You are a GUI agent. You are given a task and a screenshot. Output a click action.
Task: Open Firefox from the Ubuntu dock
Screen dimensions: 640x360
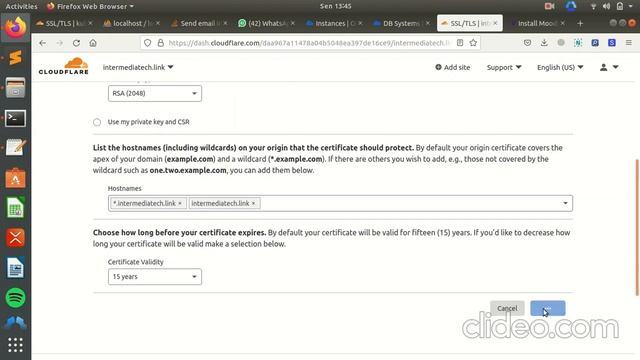click(x=16, y=28)
